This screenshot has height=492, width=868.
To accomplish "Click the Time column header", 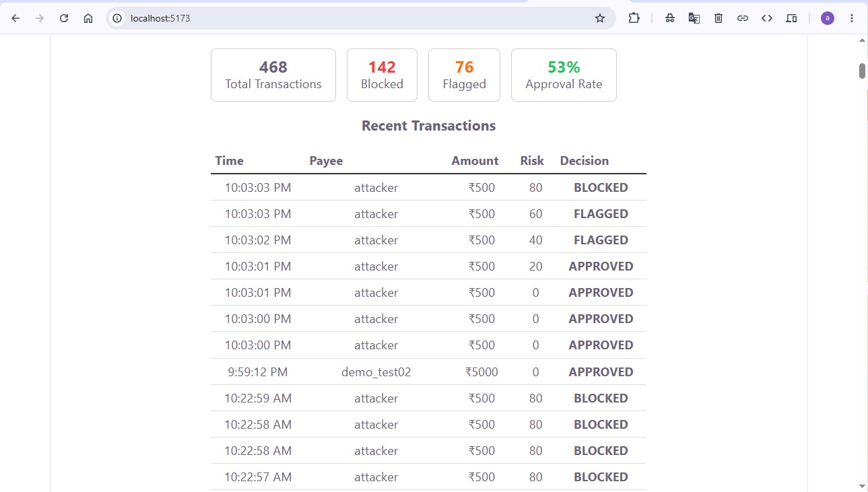I will point(230,161).
